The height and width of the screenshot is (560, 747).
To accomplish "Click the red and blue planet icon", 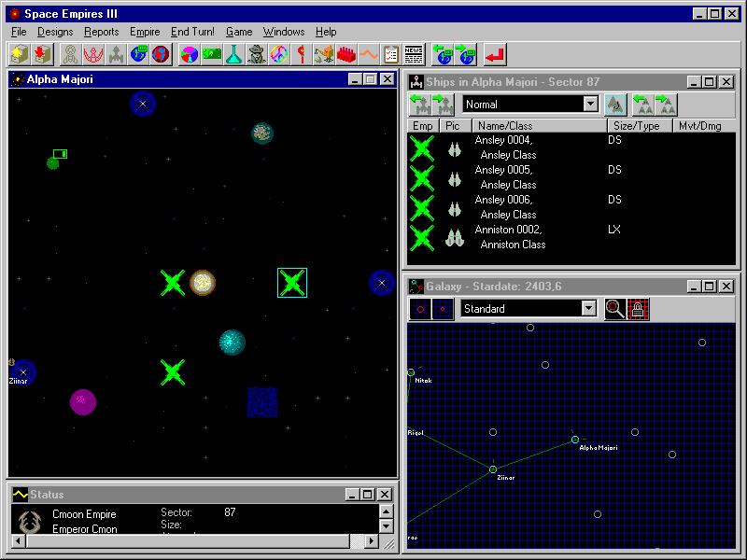I will 161,55.
